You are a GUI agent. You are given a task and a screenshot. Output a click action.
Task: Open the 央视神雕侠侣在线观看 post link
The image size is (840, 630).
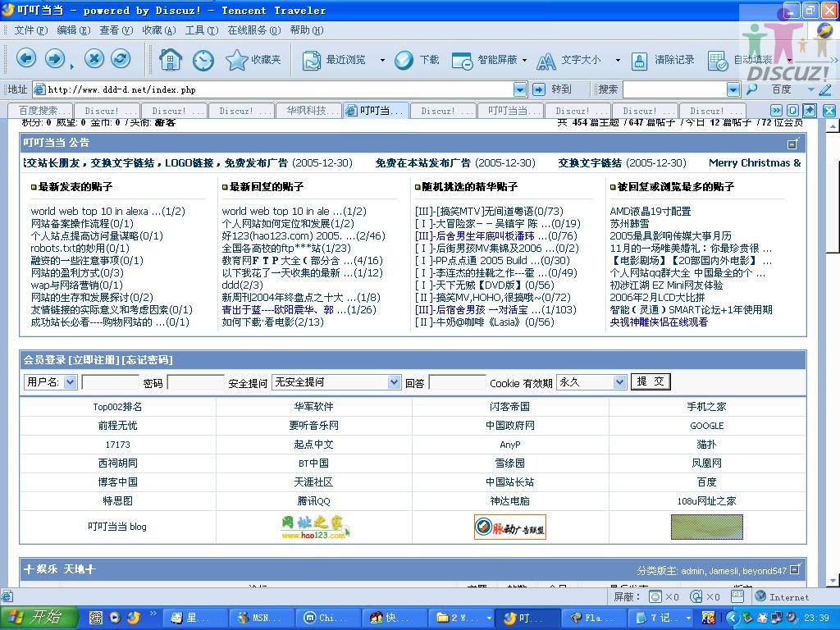coord(659,322)
